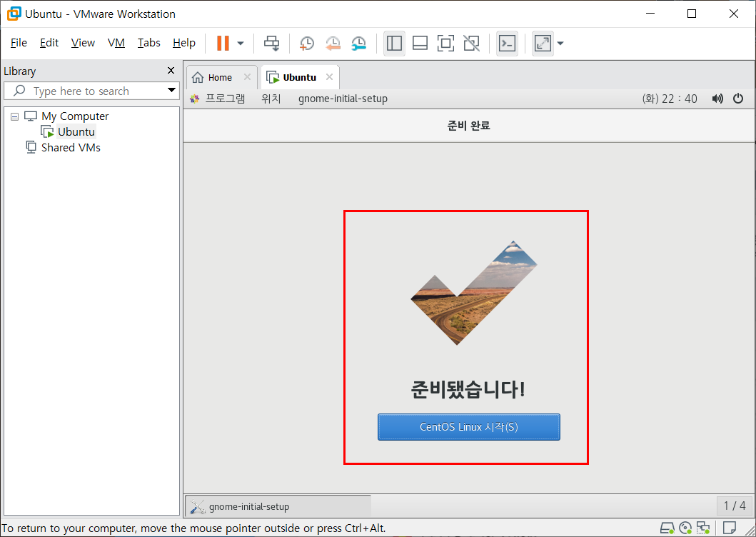This screenshot has width=756, height=537.
Task: Close the Ubuntu tab
Action: (329, 77)
